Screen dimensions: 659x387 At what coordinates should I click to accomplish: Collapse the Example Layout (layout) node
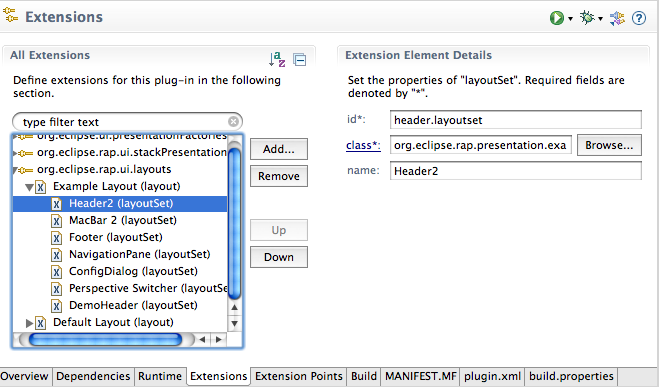tap(29, 187)
